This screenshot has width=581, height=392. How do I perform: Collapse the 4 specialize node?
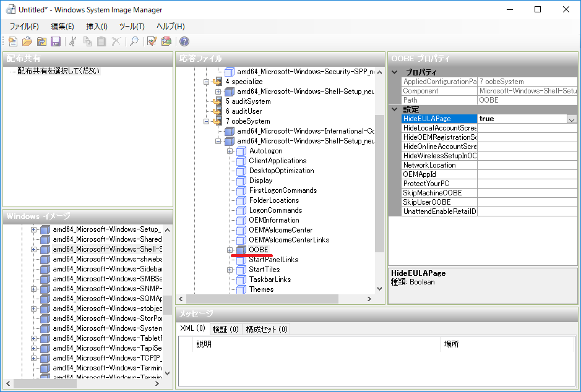click(x=207, y=82)
